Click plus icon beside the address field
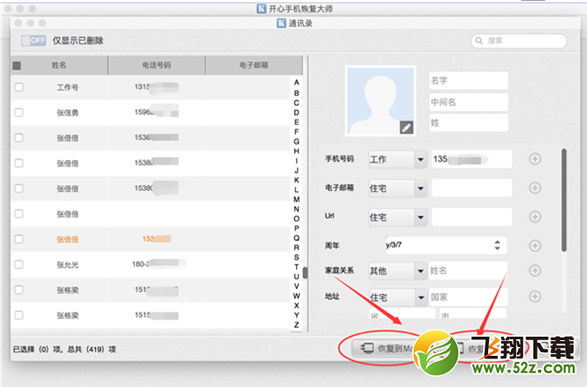587x387 pixels. [535, 296]
